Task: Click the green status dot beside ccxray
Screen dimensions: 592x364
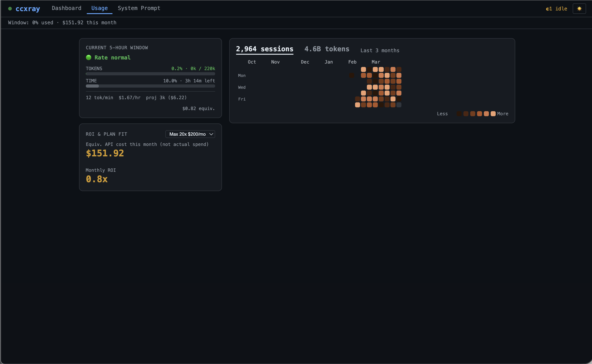Action: coord(10,9)
